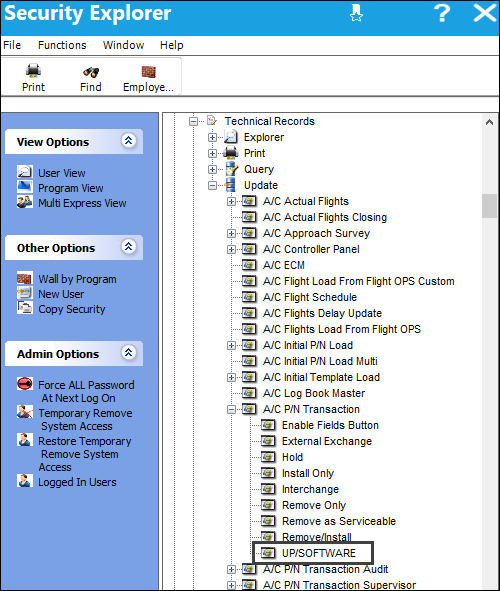Click the vertical scrollbar thumb

pyautogui.click(x=489, y=206)
